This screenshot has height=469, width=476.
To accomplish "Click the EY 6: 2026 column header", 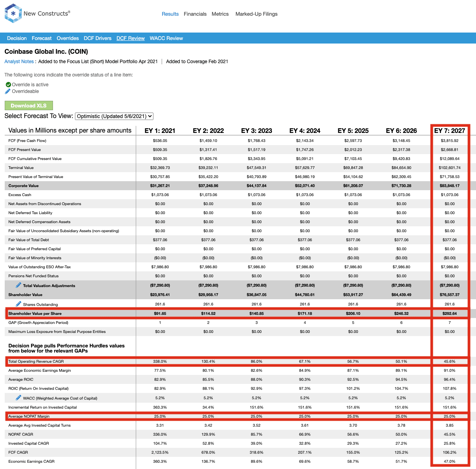I will click(401, 131).
